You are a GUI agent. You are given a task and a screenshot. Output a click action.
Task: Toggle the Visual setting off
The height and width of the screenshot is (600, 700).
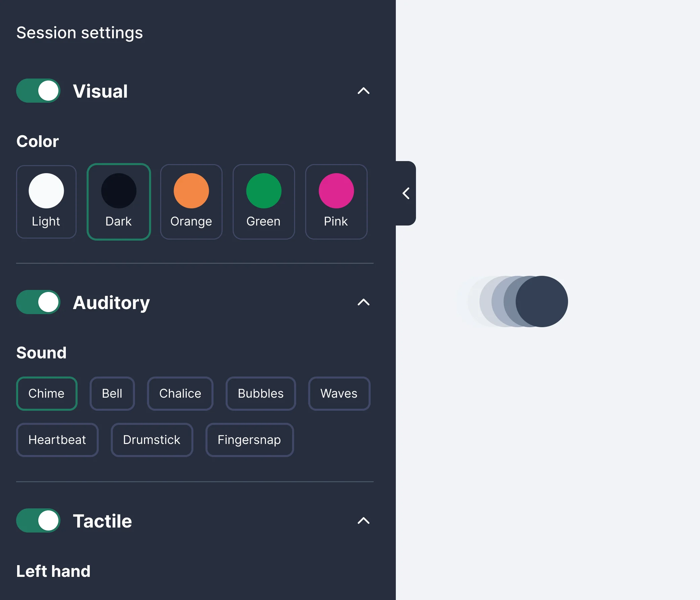[38, 91]
